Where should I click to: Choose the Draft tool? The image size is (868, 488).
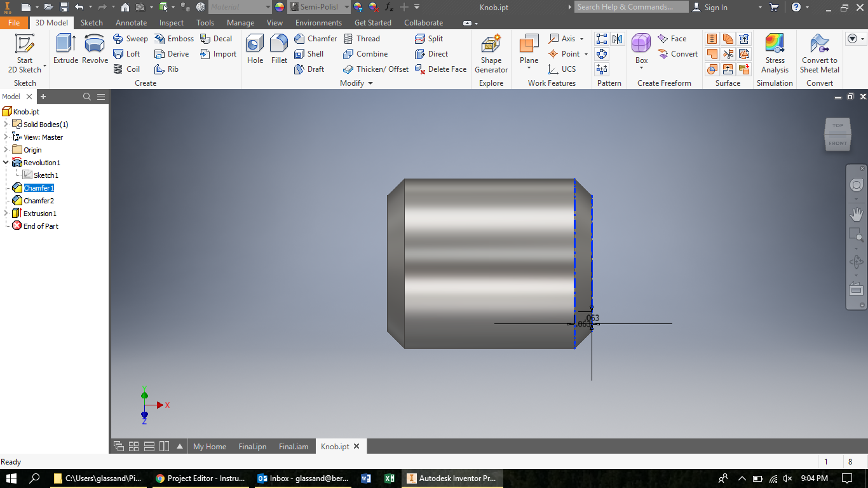point(309,69)
